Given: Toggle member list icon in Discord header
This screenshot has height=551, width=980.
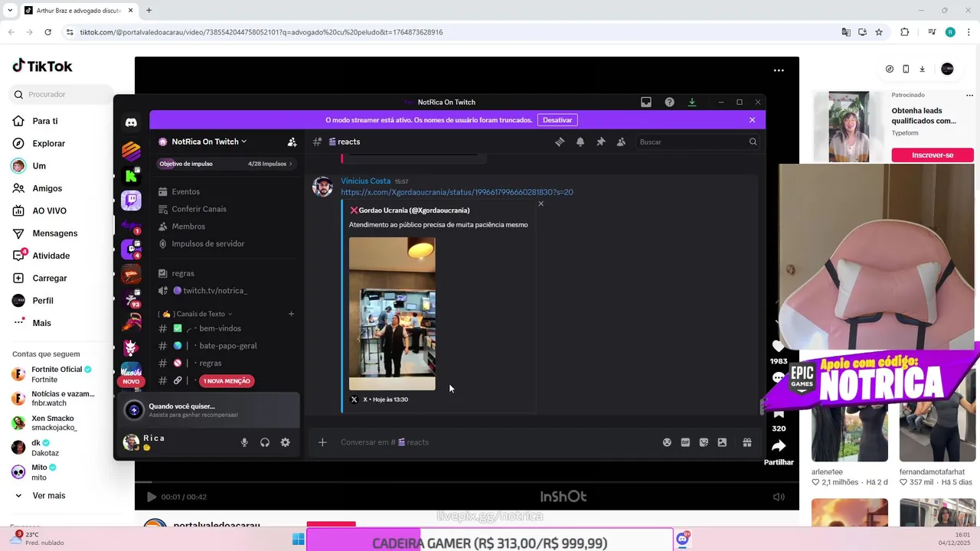Looking at the screenshot, I should [x=621, y=142].
